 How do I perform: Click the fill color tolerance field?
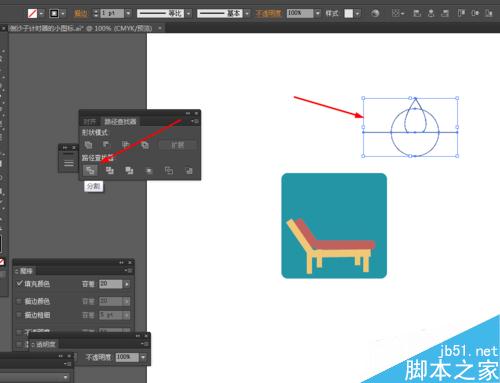coord(111,284)
